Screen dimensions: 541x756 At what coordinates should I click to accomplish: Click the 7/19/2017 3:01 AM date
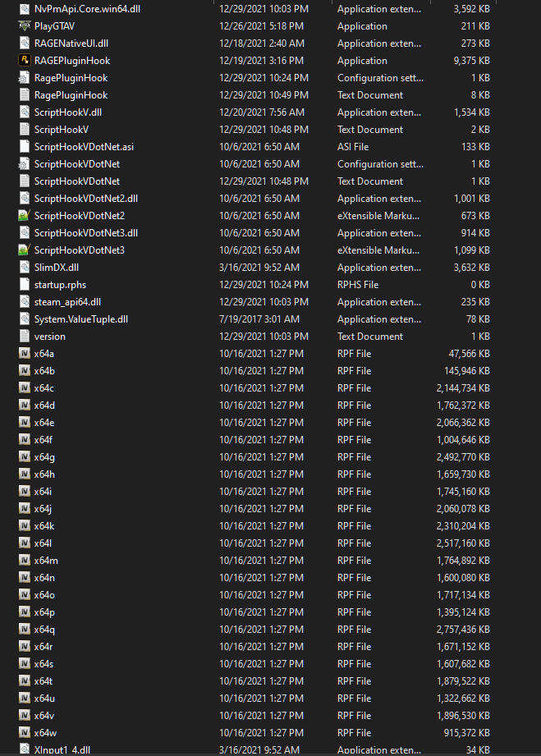click(259, 319)
